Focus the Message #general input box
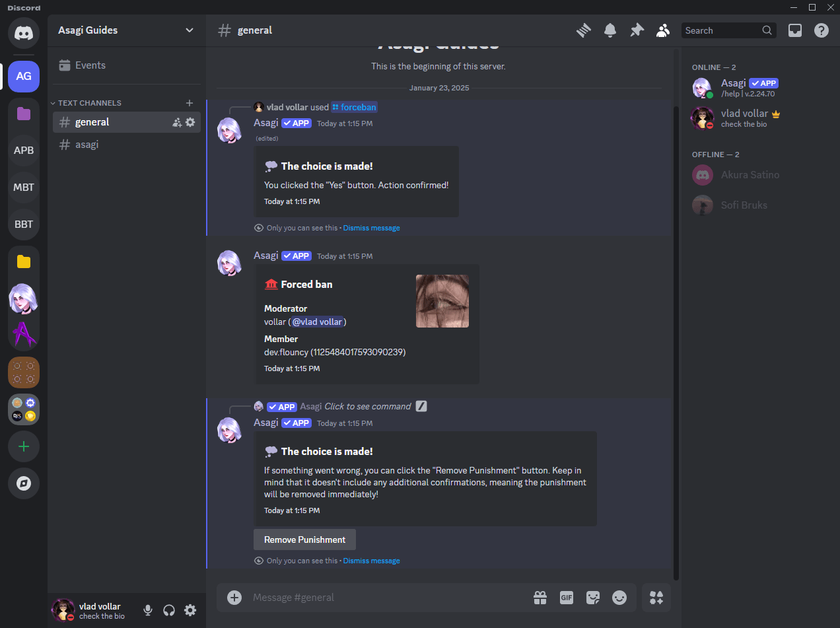Viewport: 840px width, 628px height. coord(390,598)
